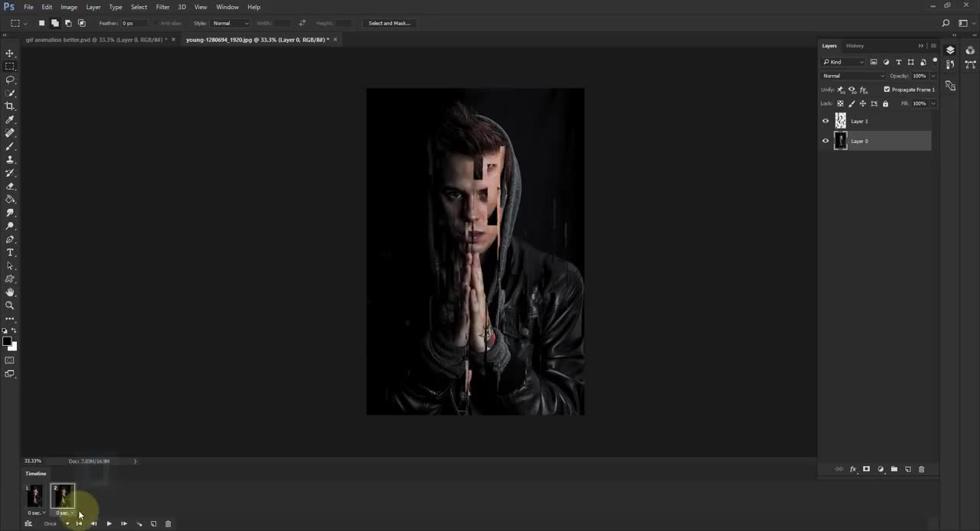Switch to the History tab
Screen dimensions: 980x531
tap(854, 46)
